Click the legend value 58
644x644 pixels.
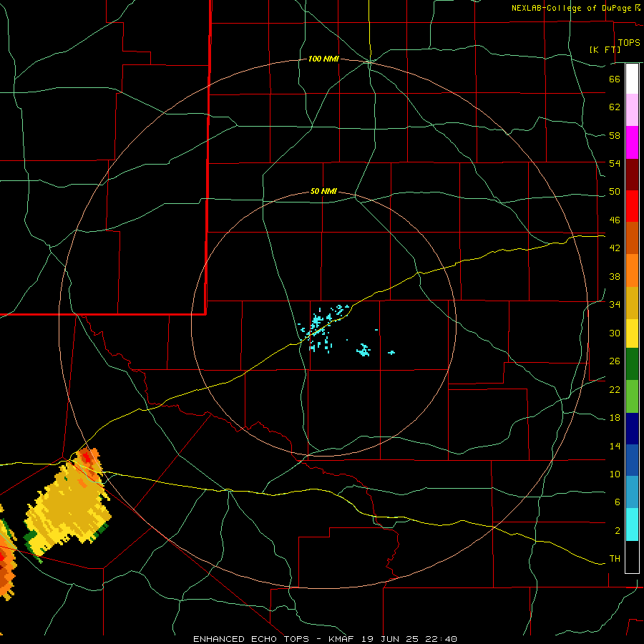[x=615, y=135]
